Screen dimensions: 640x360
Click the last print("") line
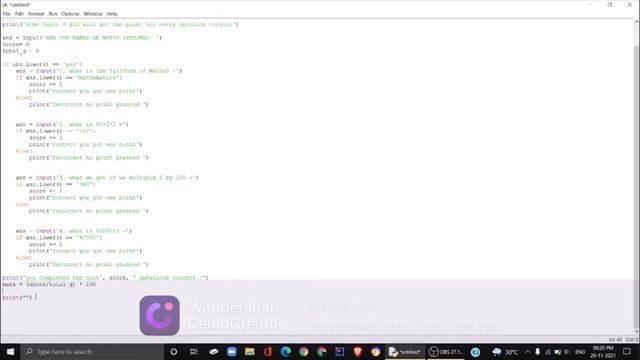coord(17,298)
